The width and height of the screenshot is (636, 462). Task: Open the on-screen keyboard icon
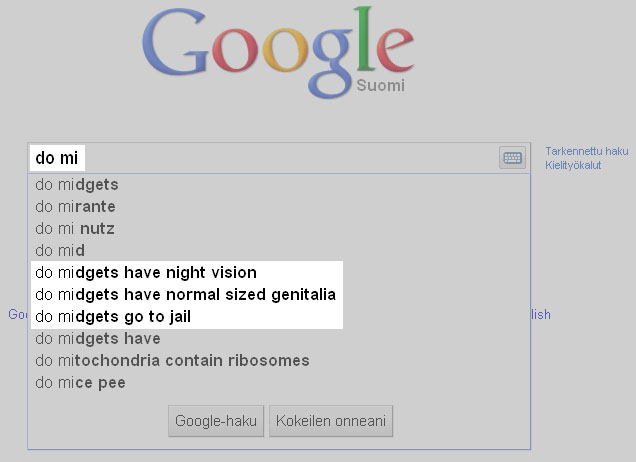click(x=512, y=157)
